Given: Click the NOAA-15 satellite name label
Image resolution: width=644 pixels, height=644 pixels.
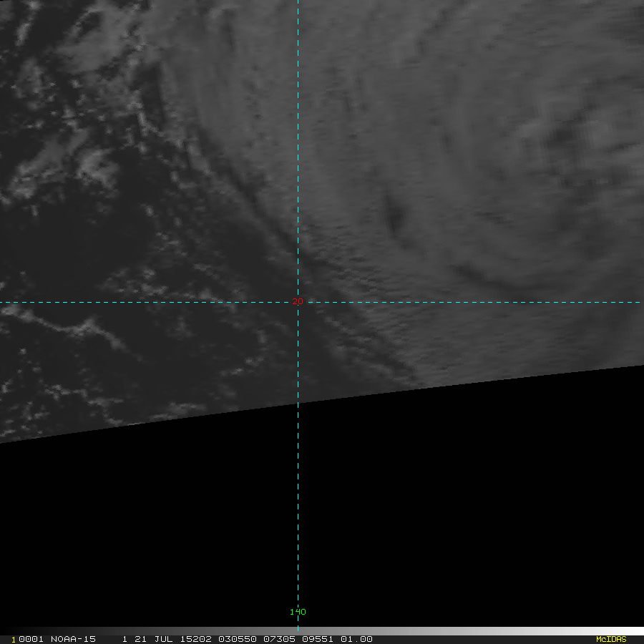Looking at the screenshot, I should [x=73, y=639].
